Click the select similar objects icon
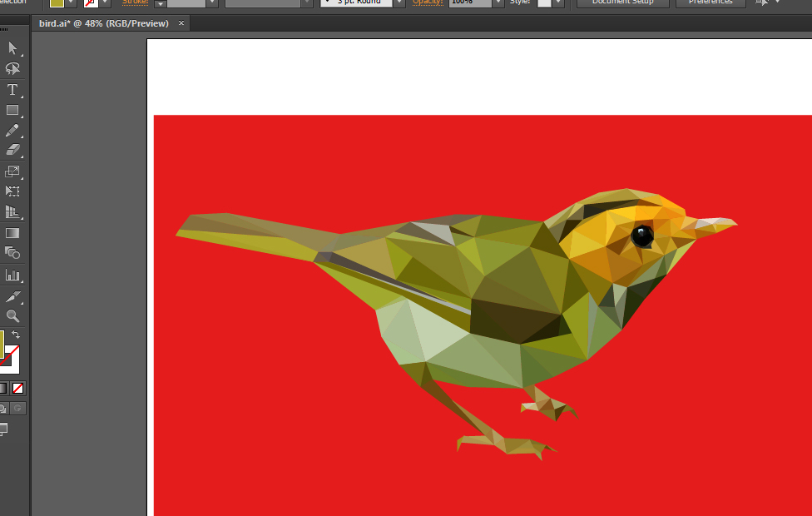Viewport: 812px width, 516px height. click(x=762, y=2)
